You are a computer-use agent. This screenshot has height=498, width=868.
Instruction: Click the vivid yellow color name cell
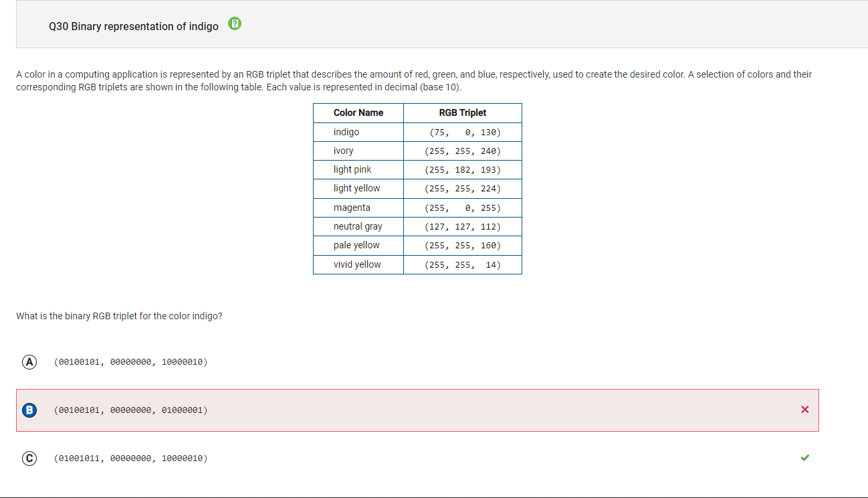coord(358,264)
